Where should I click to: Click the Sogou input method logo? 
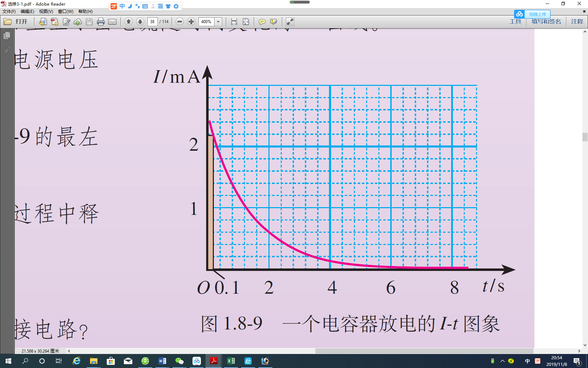tap(113, 6)
